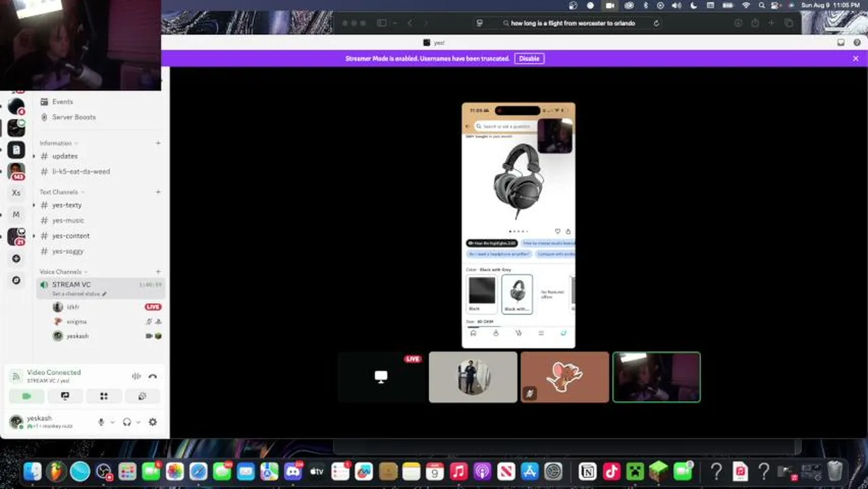Select user idkfr in voice channel
The height and width of the screenshot is (489, 868).
[x=73, y=307]
